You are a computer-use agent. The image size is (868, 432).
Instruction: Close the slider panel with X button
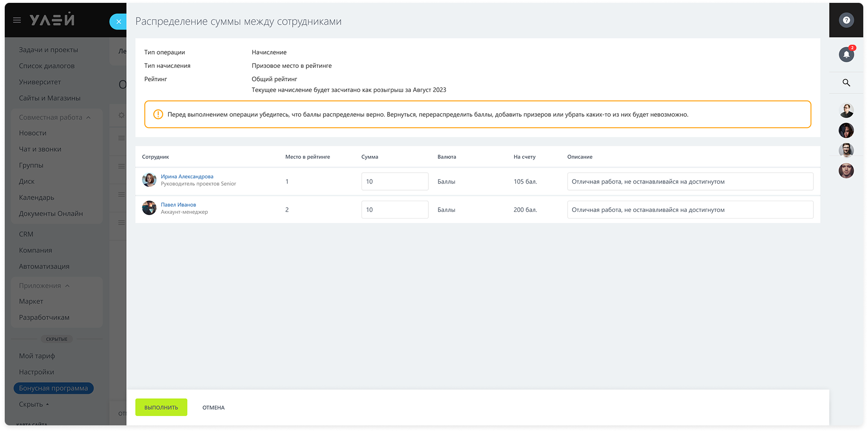119,22
